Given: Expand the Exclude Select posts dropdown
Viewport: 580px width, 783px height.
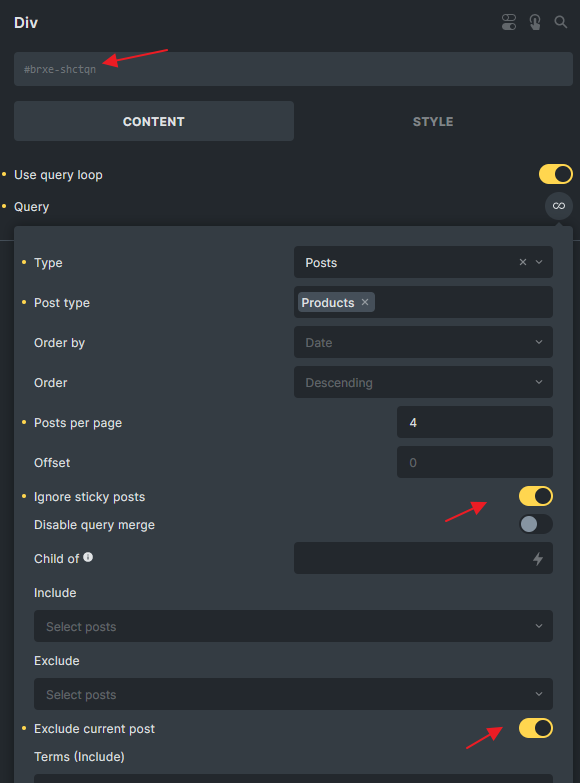Looking at the screenshot, I should [293, 694].
